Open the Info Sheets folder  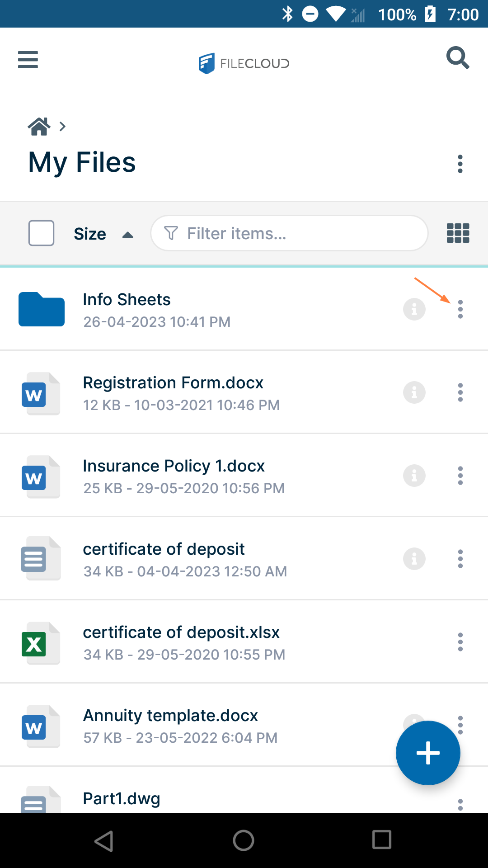coord(127,300)
